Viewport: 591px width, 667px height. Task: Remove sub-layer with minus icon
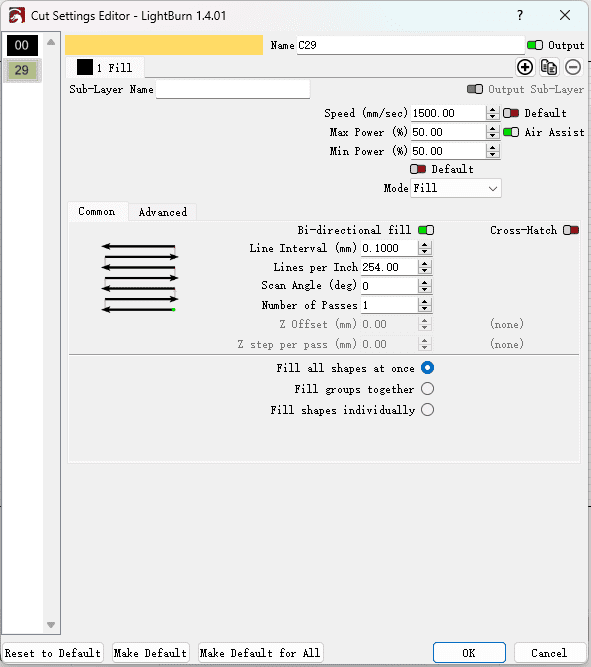pyautogui.click(x=573, y=67)
